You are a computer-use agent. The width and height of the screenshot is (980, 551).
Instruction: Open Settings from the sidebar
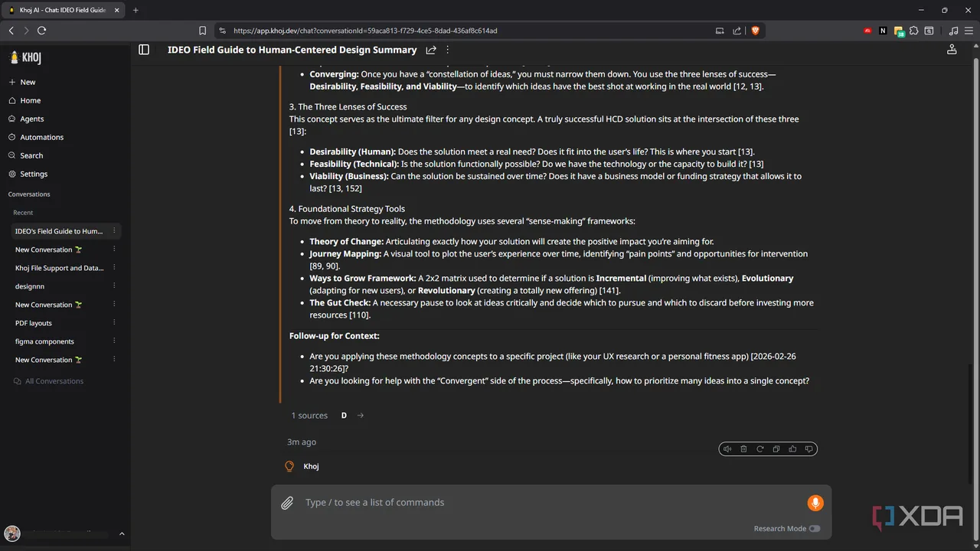point(28,174)
